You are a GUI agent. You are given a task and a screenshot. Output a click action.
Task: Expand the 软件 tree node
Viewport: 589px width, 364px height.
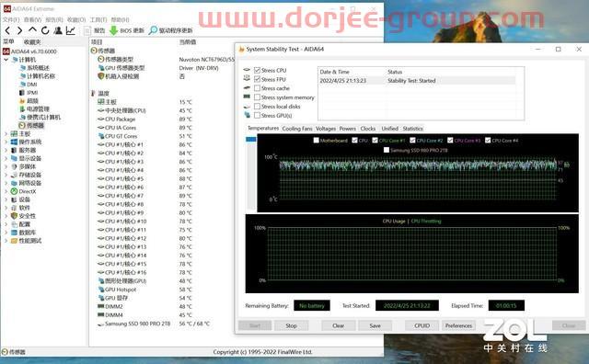coord(6,208)
